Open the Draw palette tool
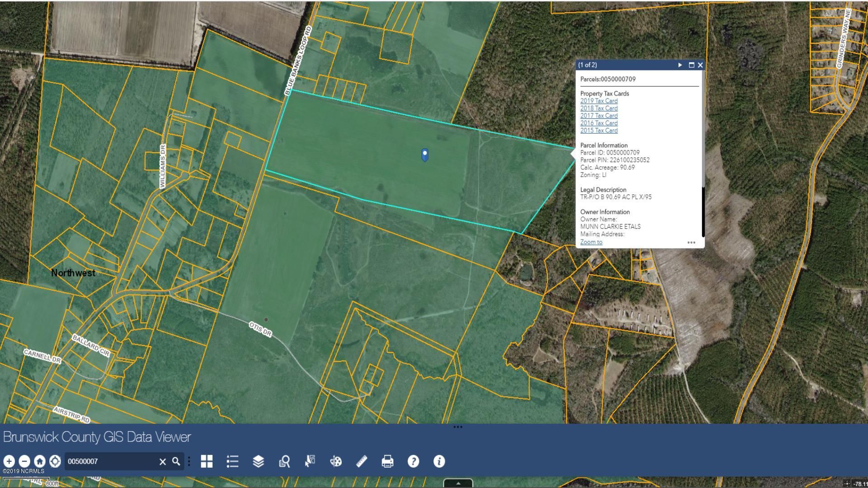Viewport: 868px width, 488px height. (335, 461)
